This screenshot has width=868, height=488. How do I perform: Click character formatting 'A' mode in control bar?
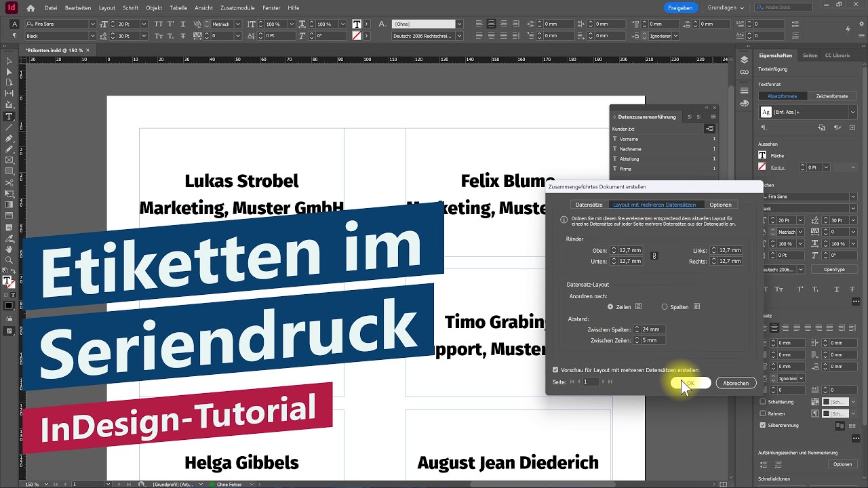coord(15,24)
